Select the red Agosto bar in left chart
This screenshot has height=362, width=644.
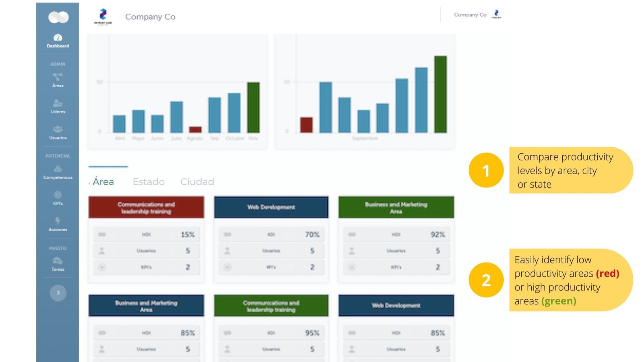195,130
